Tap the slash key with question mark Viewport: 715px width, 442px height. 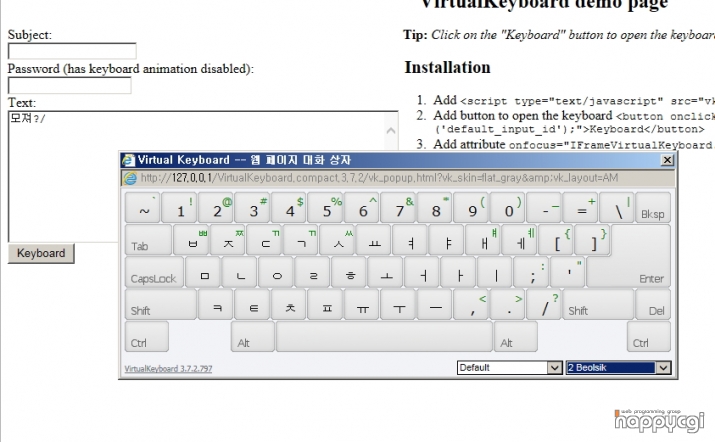(544, 304)
